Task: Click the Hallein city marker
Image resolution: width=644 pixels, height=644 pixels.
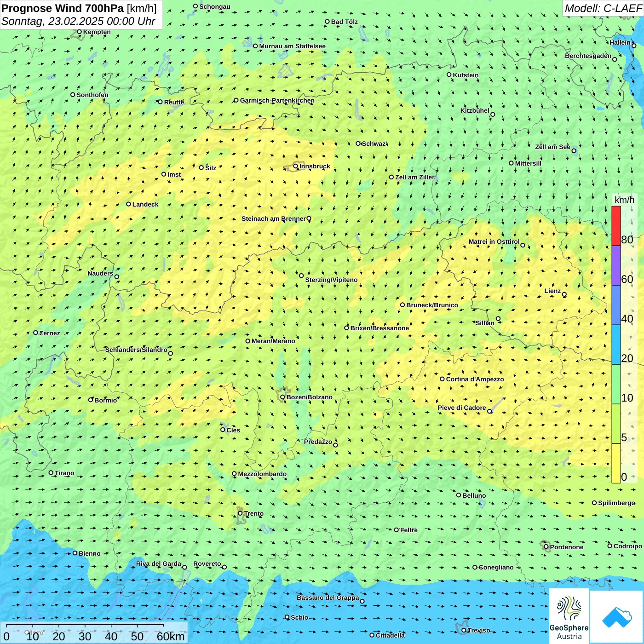Action: 633,46
